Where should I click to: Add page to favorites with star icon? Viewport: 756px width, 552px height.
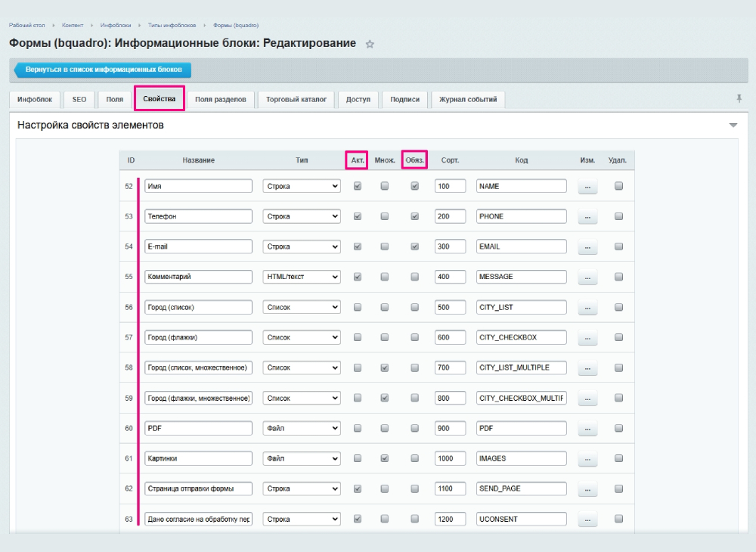[370, 45]
